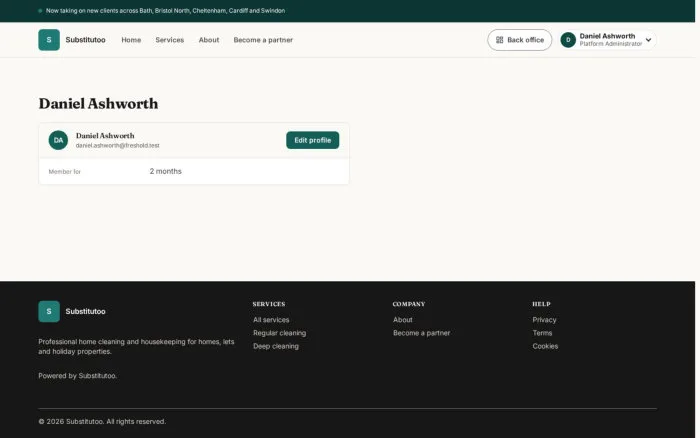This screenshot has width=700, height=438.
Task: Click the daniel.ashworth email address text
Action: coord(117,146)
